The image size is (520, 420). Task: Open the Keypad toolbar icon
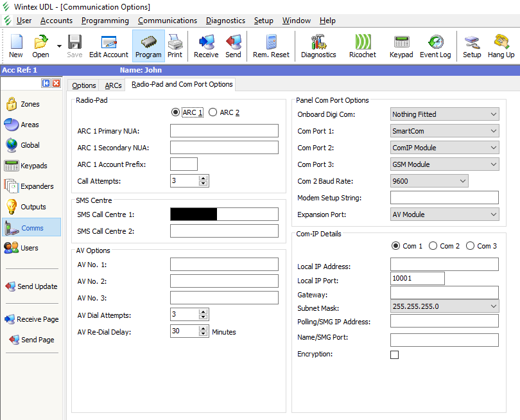click(x=401, y=46)
